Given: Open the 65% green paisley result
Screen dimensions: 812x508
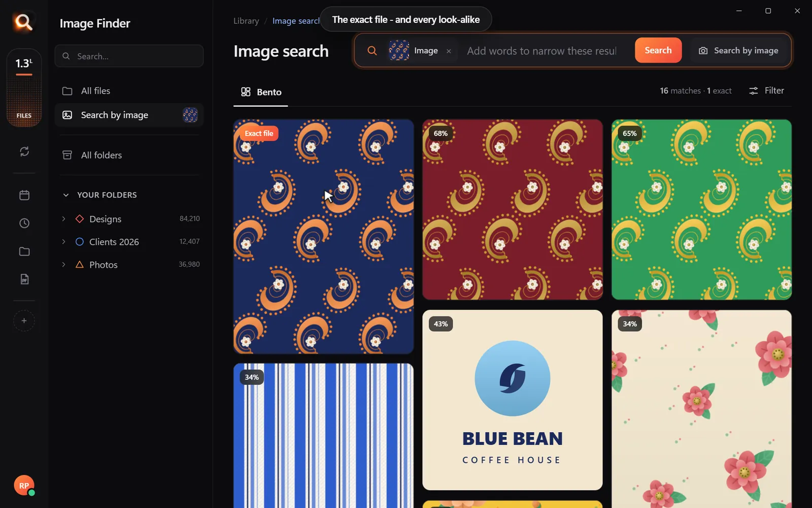Looking at the screenshot, I should pyautogui.click(x=701, y=209).
